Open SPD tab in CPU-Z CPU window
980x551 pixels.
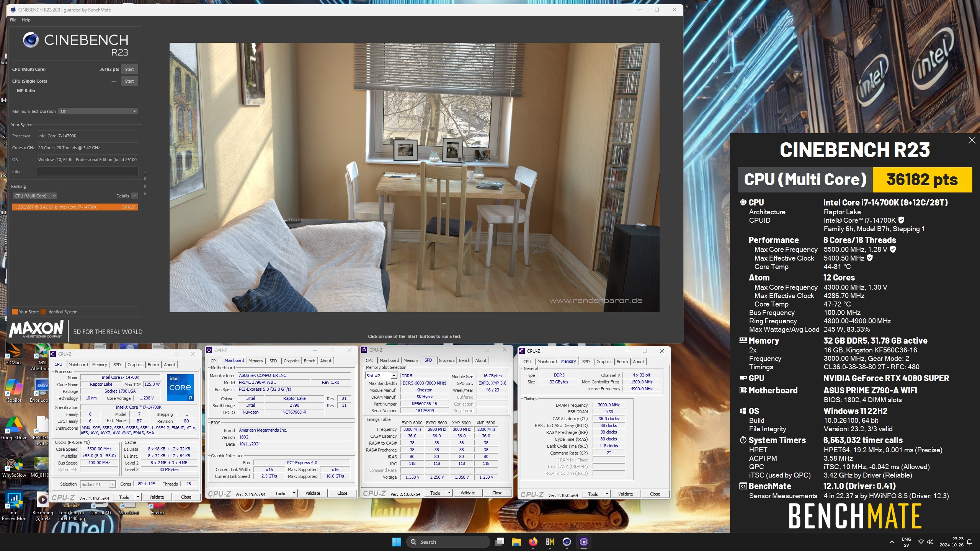point(117,365)
